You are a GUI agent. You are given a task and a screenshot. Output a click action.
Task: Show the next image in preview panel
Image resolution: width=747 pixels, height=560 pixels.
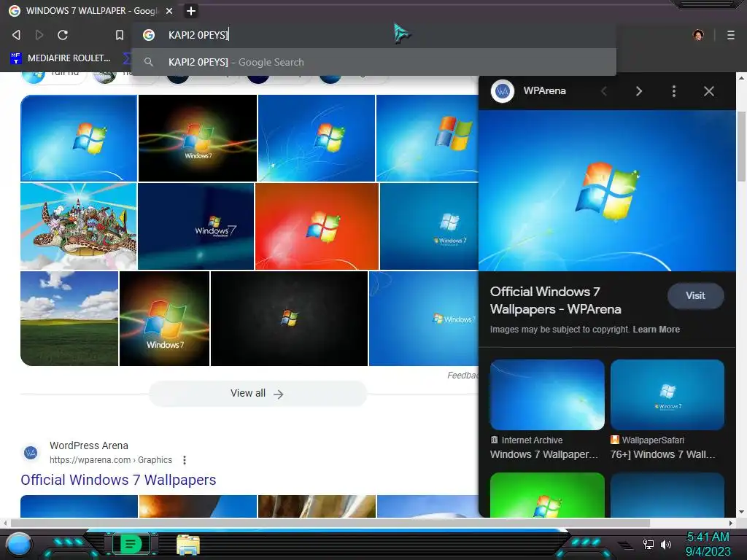pyautogui.click(x=639, y=91)
